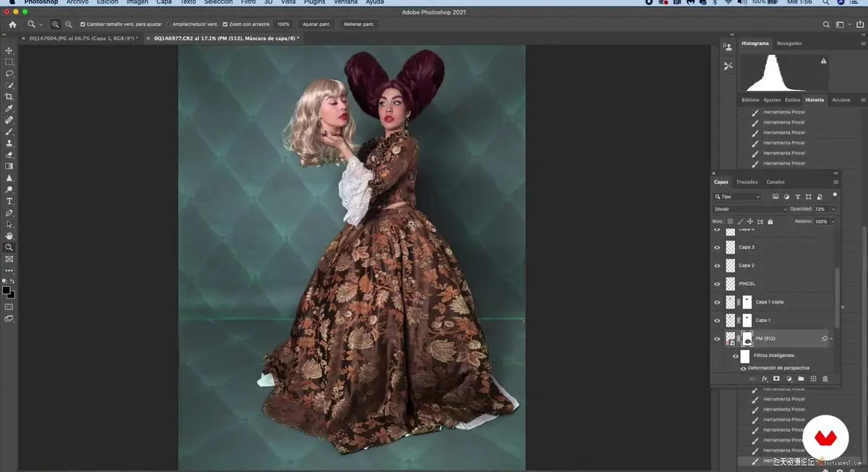
Task: Select the Crop tool in the toolbar
Action: pos(9,97)
